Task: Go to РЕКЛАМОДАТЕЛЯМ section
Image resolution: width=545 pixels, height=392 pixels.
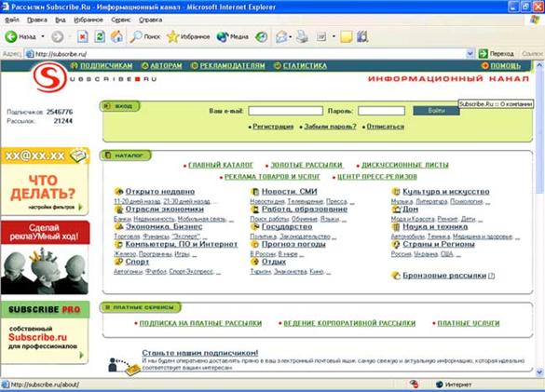Action: pyautogui.click(x=232, y=66)
